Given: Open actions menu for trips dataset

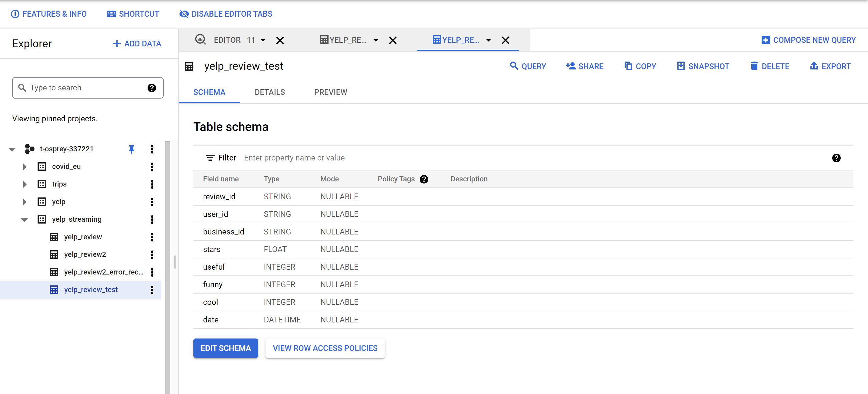Looking at the screenshot, I should tap(152, 184).
